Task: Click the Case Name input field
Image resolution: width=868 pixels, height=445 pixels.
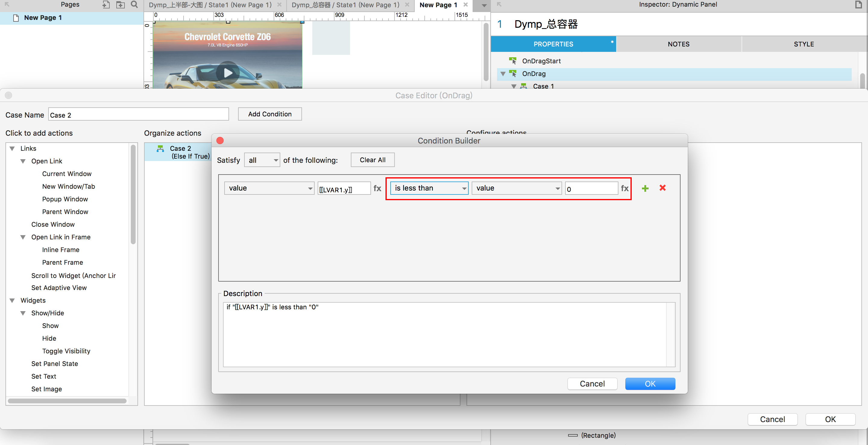Action: [139, 115]
